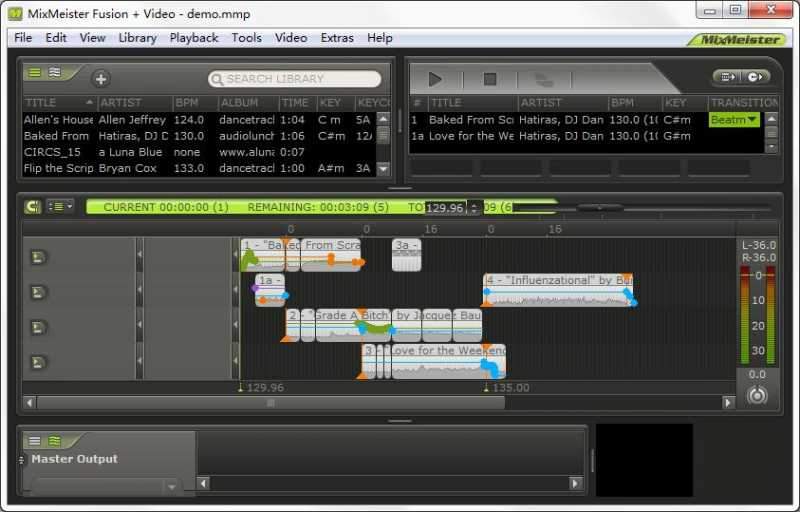
Task: Sort library by the BPM column header
Action: (187, 103)
